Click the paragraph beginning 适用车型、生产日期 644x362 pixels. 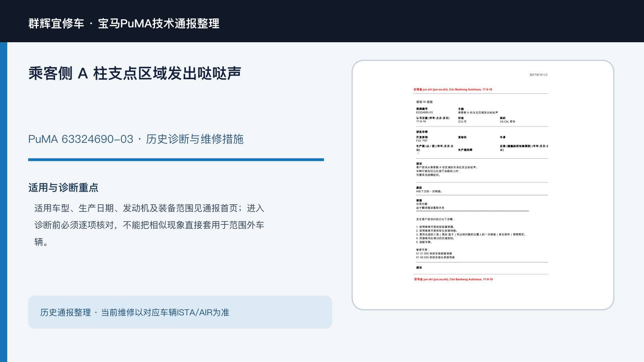pos(149,225)
